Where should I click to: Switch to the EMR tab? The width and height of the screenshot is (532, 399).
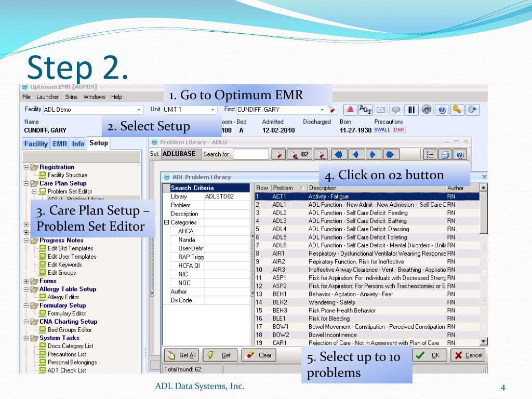60,144
